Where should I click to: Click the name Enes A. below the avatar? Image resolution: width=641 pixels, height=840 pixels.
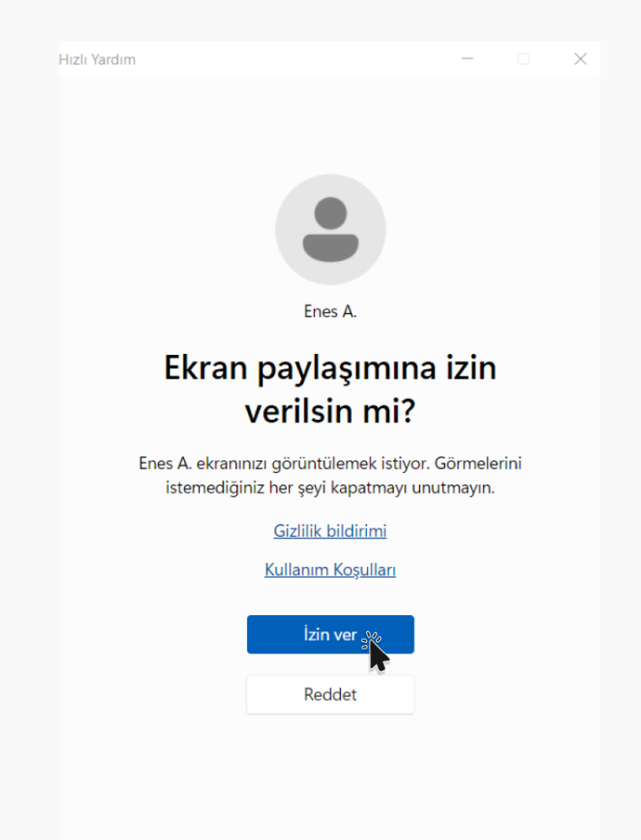(x=330, y=311)
